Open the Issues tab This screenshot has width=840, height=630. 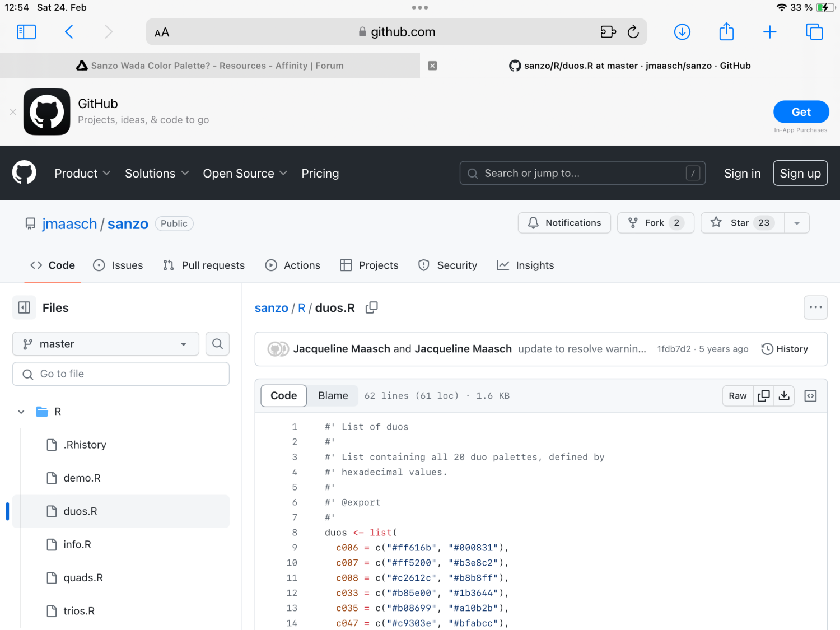click(118, 265)
